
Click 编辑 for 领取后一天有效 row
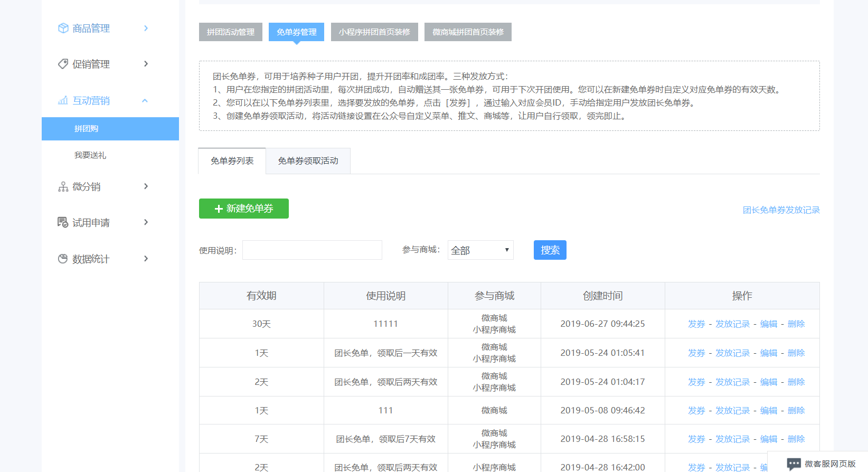pos(769,353)
